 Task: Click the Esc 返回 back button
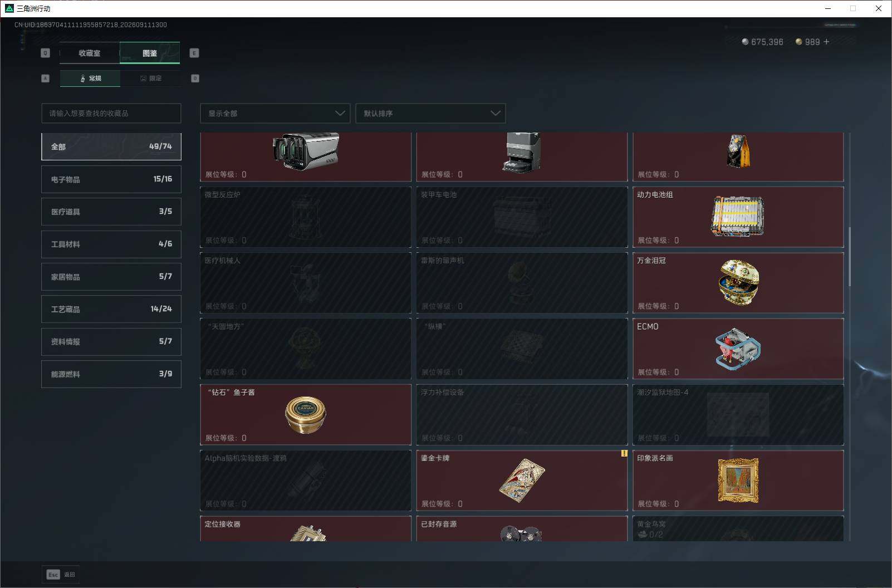click(x=61, y=575)
